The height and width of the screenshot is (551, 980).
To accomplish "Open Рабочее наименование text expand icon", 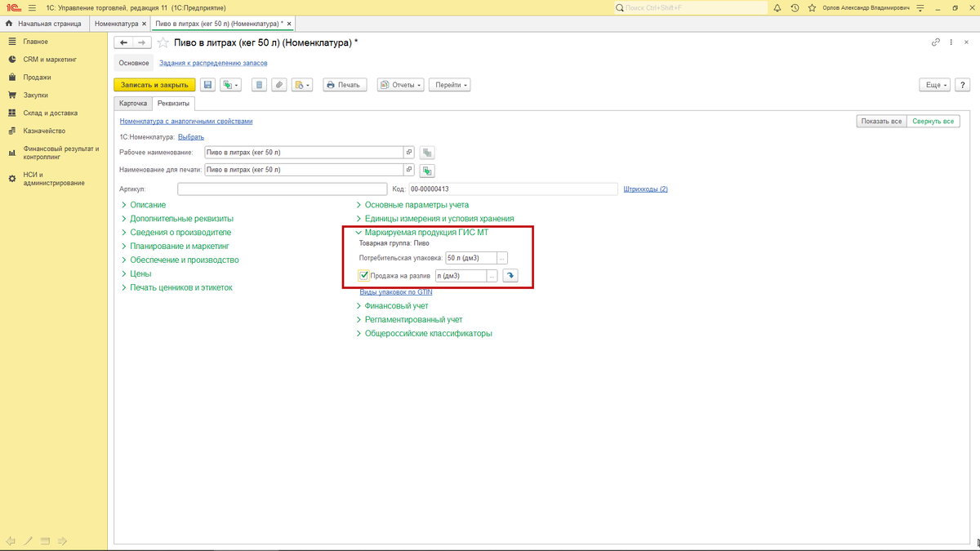I will 409,152.
